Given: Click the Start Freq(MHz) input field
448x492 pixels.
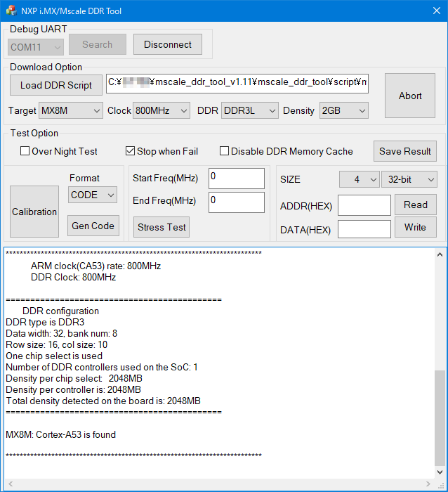Looking at the screenshot, I should click(x=237, y=179).
